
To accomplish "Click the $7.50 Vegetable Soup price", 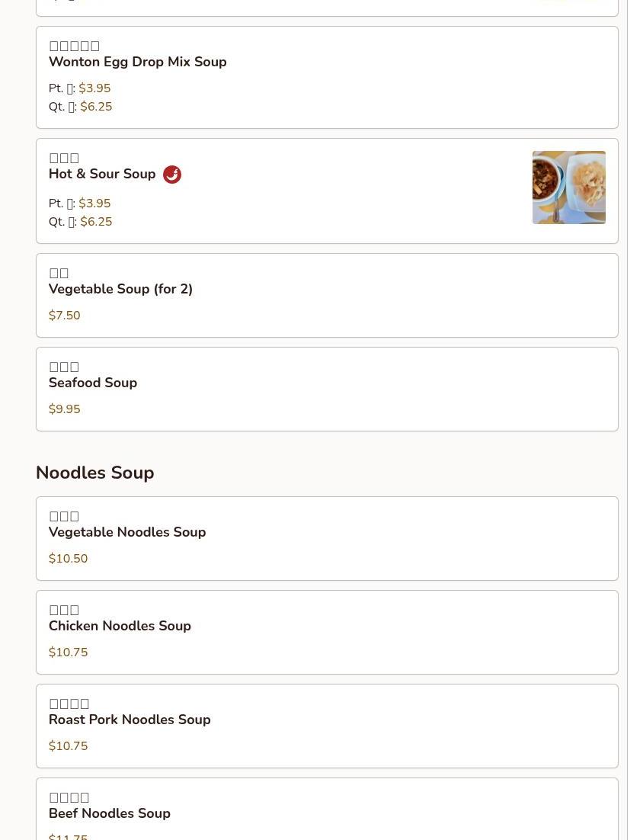I will point(64,315).
